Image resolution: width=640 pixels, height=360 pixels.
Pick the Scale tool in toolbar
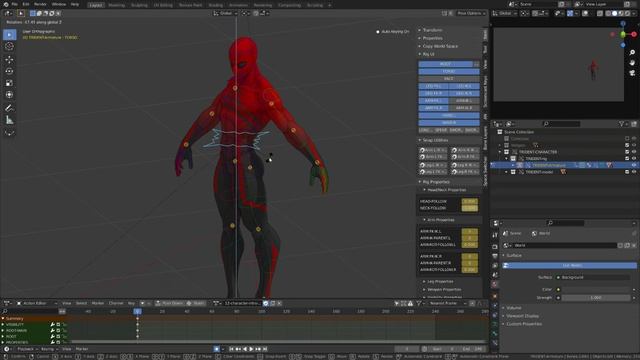coord(9,83)
